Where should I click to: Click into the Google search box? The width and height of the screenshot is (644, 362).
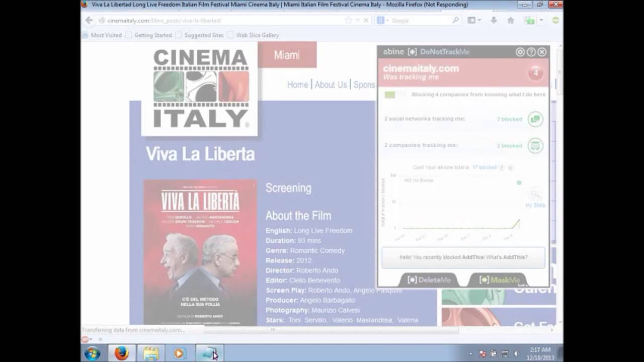(420, 21)
